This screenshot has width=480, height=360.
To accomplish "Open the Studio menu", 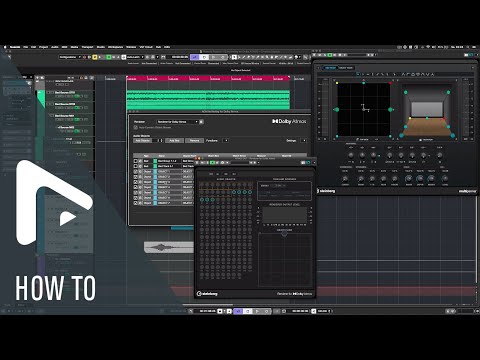I will [101, 47].
